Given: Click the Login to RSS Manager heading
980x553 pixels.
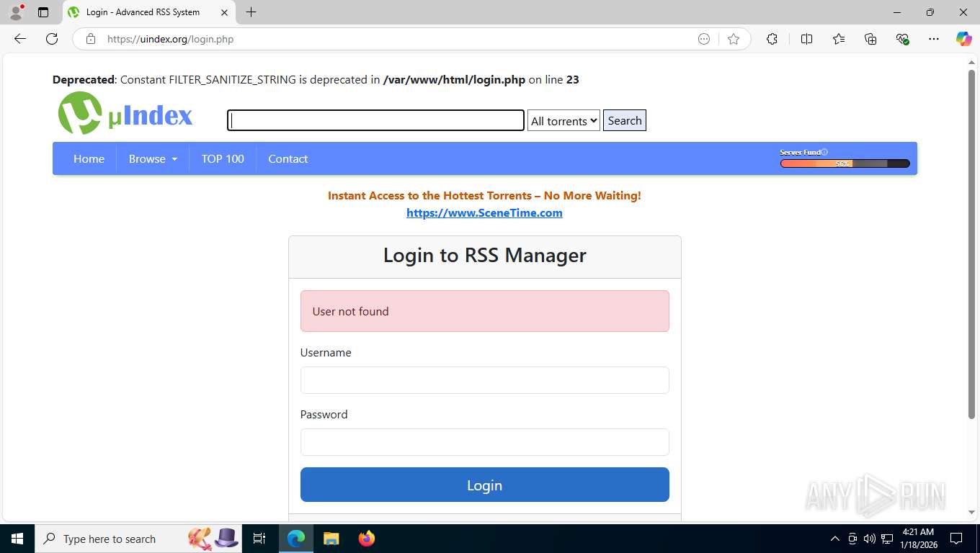Looking at the screenshot, I should 485,255.
